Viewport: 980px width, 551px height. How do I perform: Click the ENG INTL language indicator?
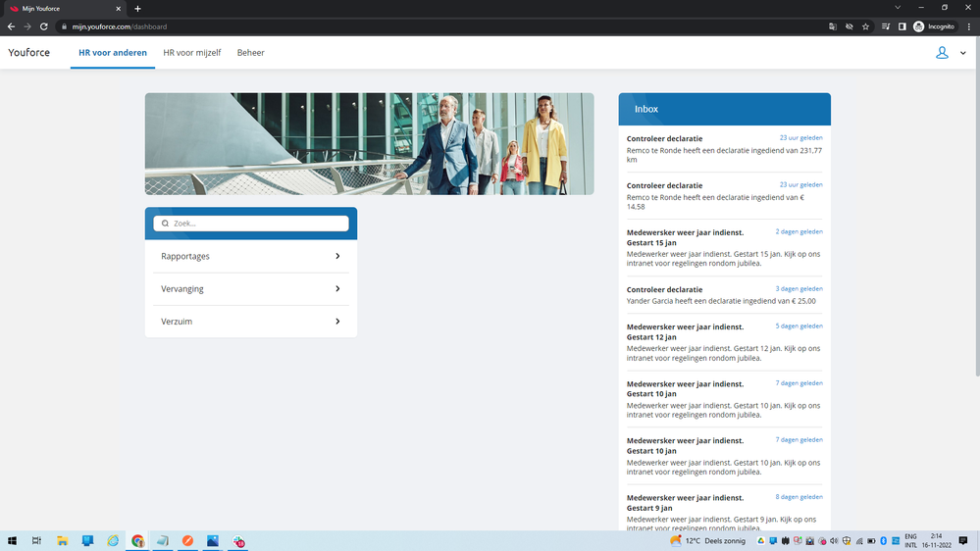click(x=910, y=540)
